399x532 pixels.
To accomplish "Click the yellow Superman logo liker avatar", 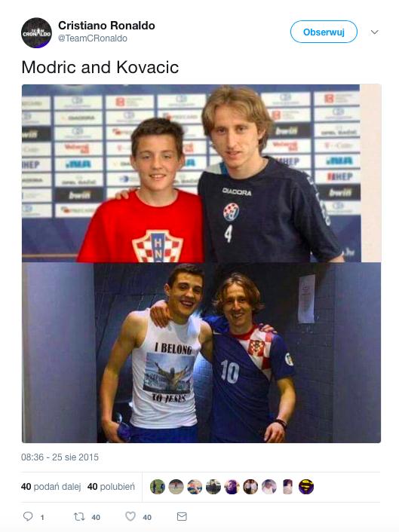I will [x=306, y=487].
